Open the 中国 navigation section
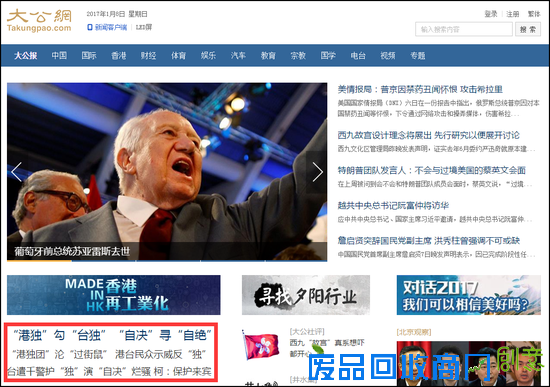Viewport: 550px width, 387px height. (59, 55)
